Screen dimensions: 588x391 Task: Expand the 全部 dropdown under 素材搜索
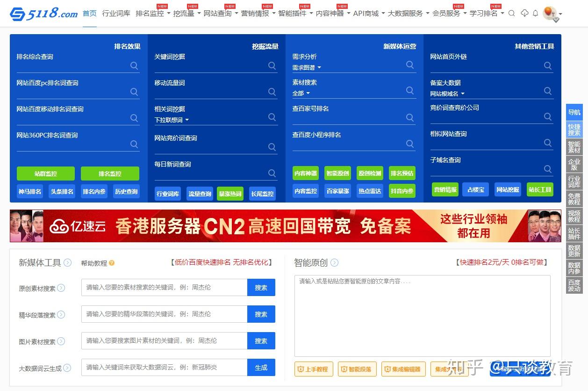tap(301, 94)
